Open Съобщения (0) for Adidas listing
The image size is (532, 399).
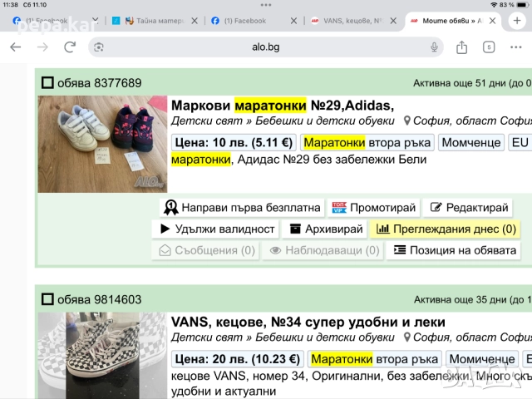tap(206, 250)
